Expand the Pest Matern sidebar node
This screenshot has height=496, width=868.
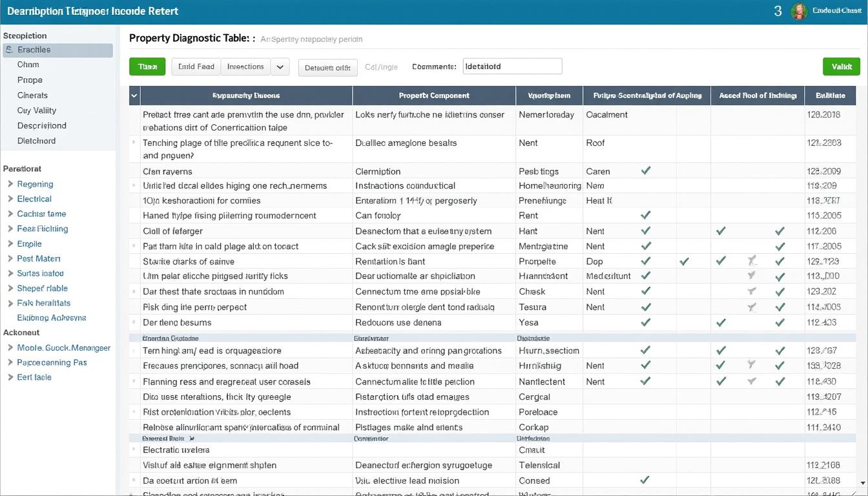pyautogui.click(x=10, y=258)
